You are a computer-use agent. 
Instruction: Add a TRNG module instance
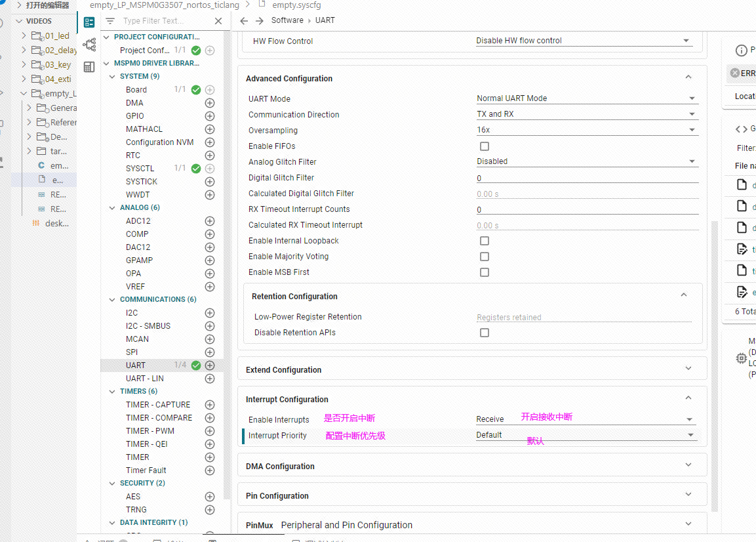click(x=210, y=510)
